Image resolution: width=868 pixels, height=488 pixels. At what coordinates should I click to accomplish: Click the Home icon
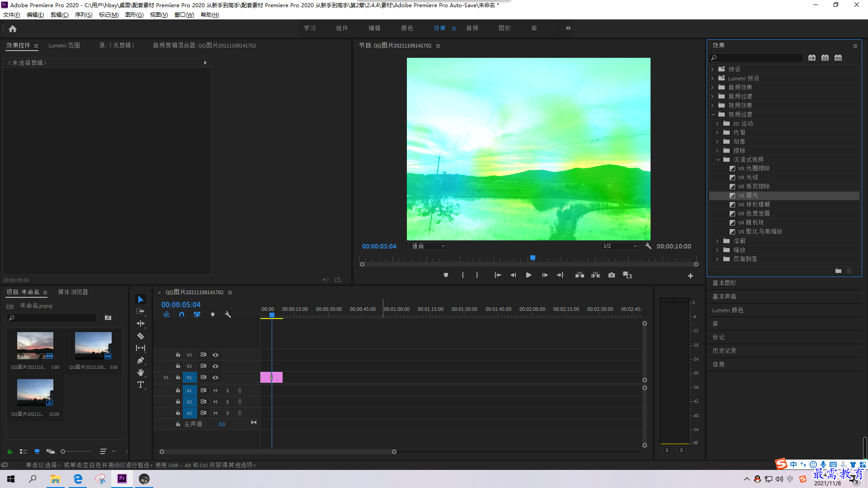click(x=13, y=28)
